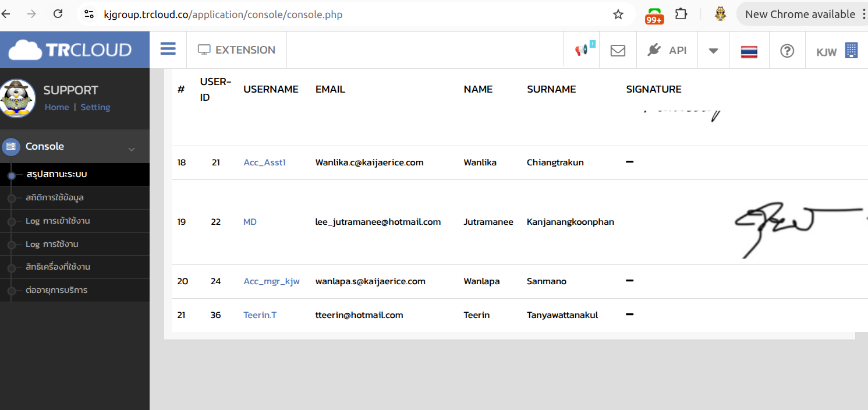Click the NAME column header
The width and height of the screenshot is (868, 410).
[478, 89]
